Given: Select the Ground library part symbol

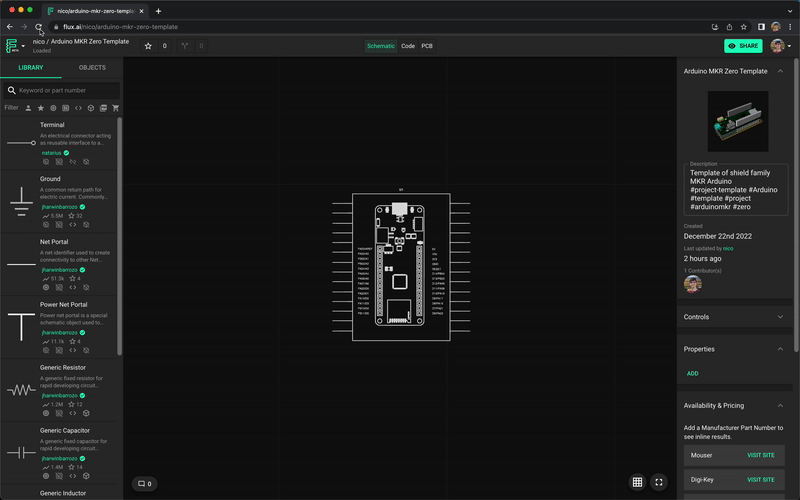Looking at the screenshot, I should [21, 202].
